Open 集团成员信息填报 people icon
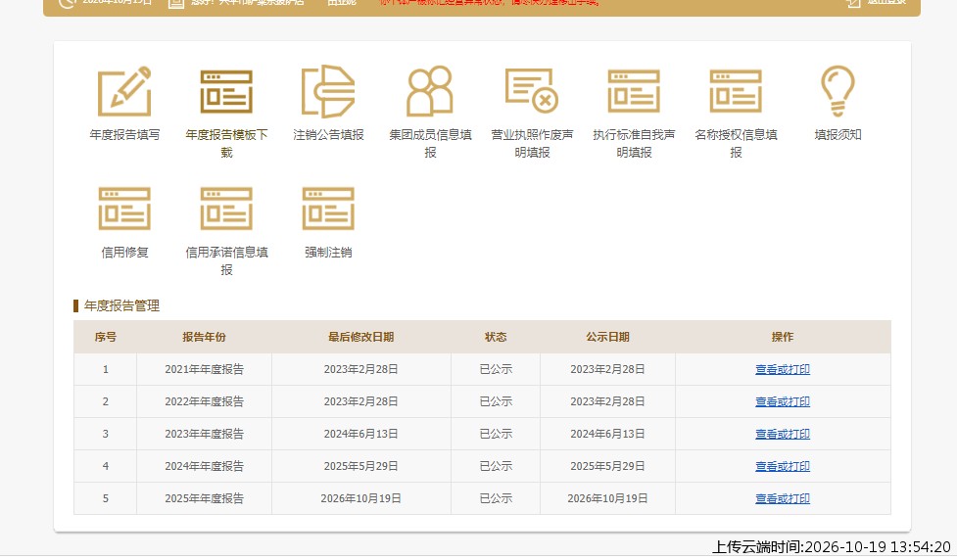957x560 pixels. [430, 91]
